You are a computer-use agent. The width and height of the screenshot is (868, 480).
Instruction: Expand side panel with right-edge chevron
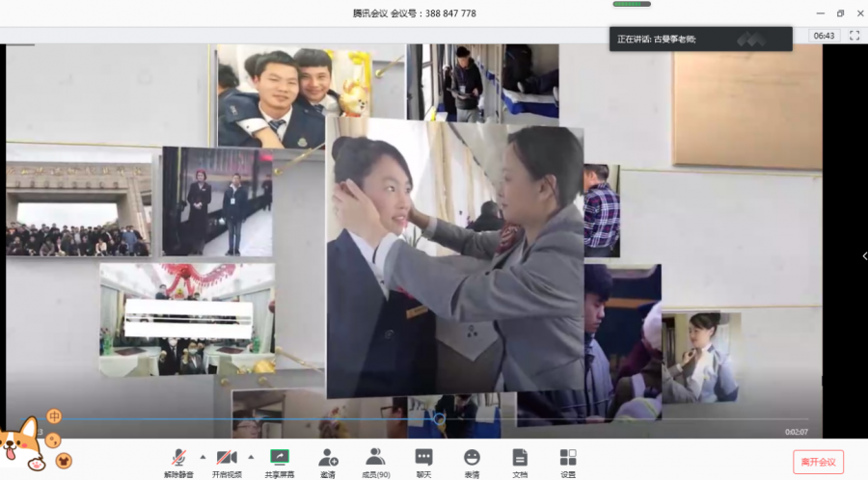pyautogui.click(x=863, y=255)
